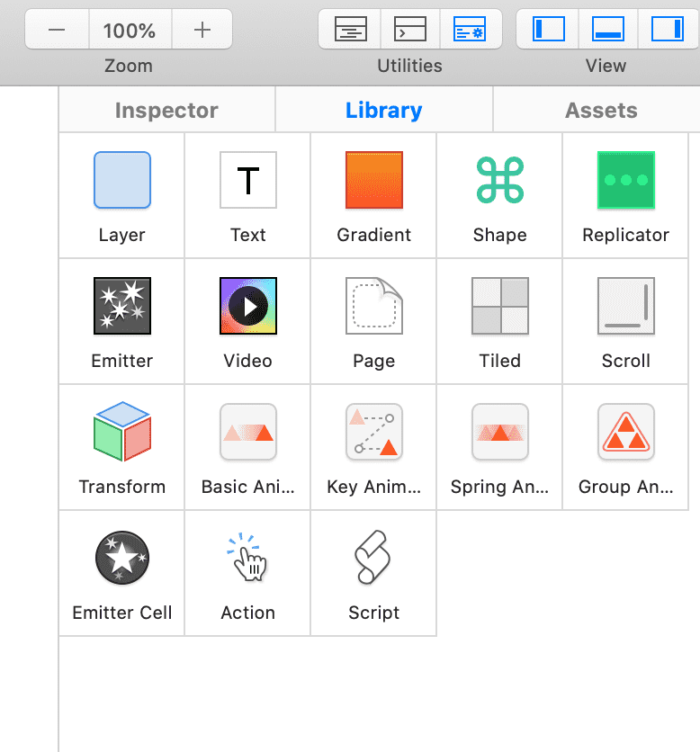
Task: Select the orange Gradient swatch
Action: click(374, 181)
